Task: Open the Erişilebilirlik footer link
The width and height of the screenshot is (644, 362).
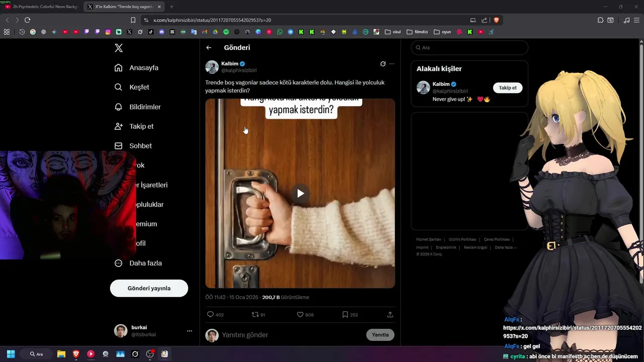Action: coord(446,247)
